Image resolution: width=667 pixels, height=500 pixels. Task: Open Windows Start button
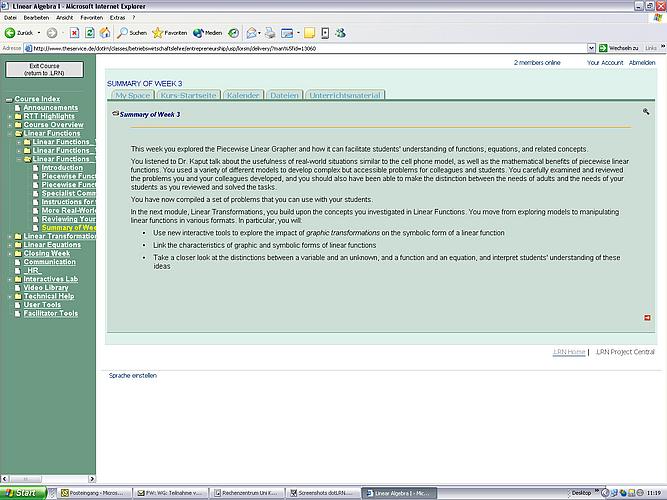pos(23,493)
